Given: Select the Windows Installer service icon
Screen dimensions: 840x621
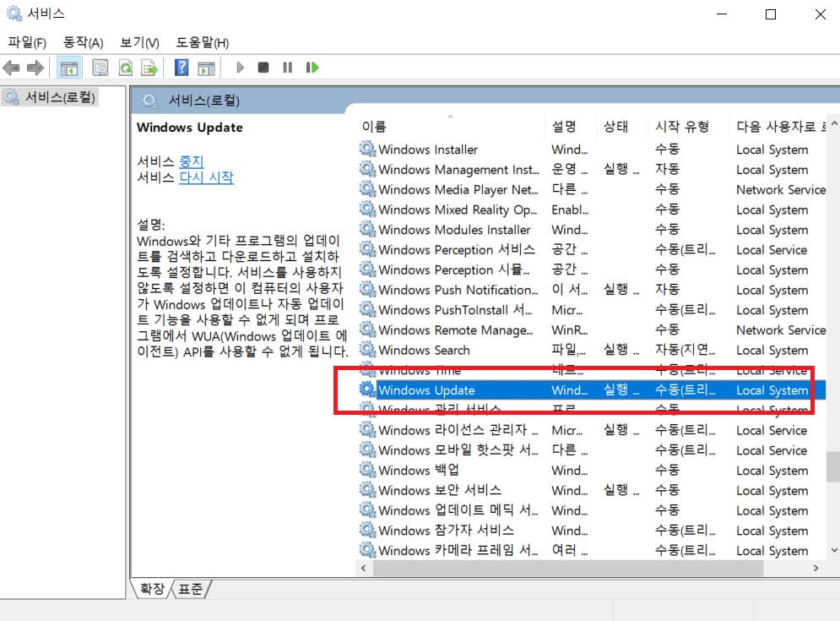Looking at the screenshot, I should (x=367, y=149).
